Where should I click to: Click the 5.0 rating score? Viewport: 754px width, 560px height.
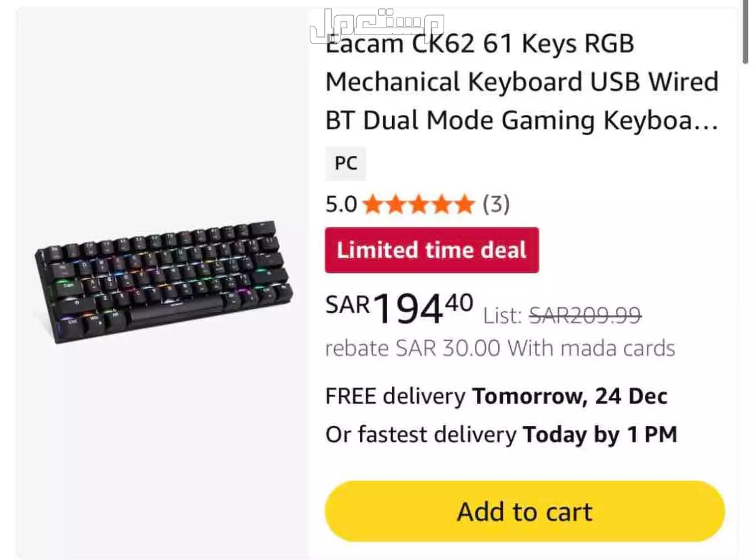pyautogui.click(x=341, y=204)
